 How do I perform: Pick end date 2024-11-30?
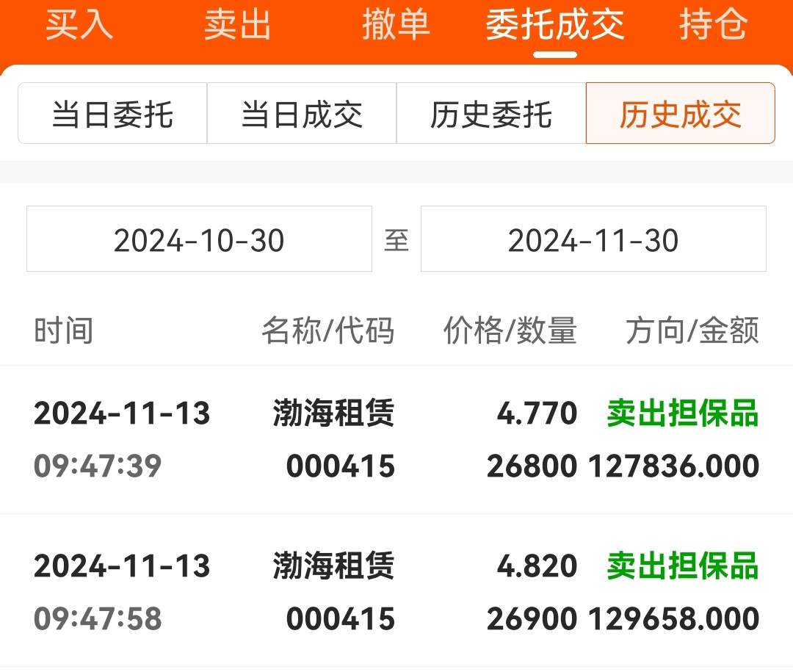coord(593,239)
